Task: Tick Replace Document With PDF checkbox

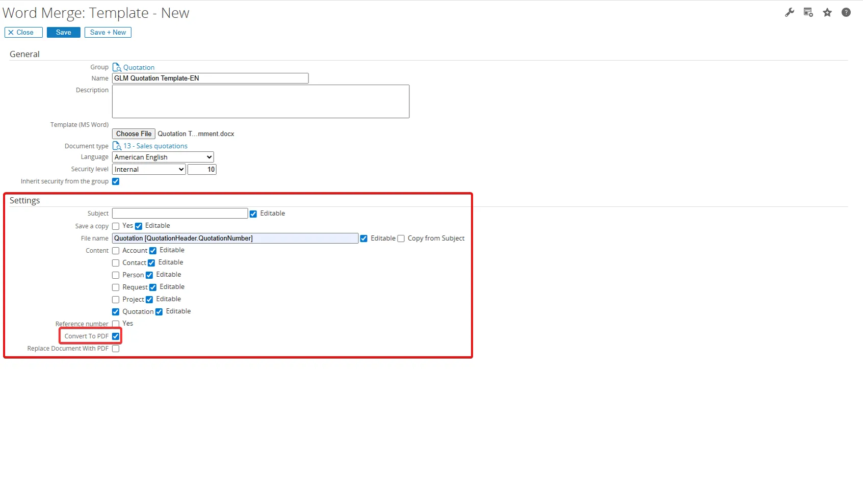Action: pyautogui.click(x=116, y=349)
